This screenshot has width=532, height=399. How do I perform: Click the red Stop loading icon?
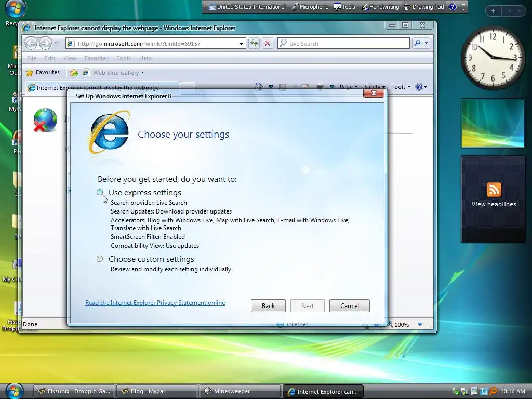[x=268, y=44]
